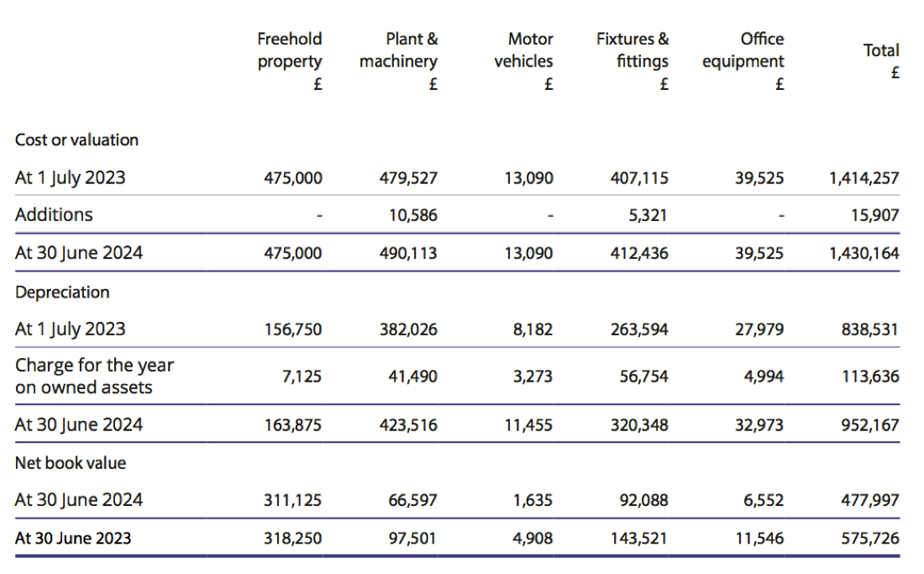Click the Freehold property column header
Screen dimensions: 924x574
coord(290,50)
